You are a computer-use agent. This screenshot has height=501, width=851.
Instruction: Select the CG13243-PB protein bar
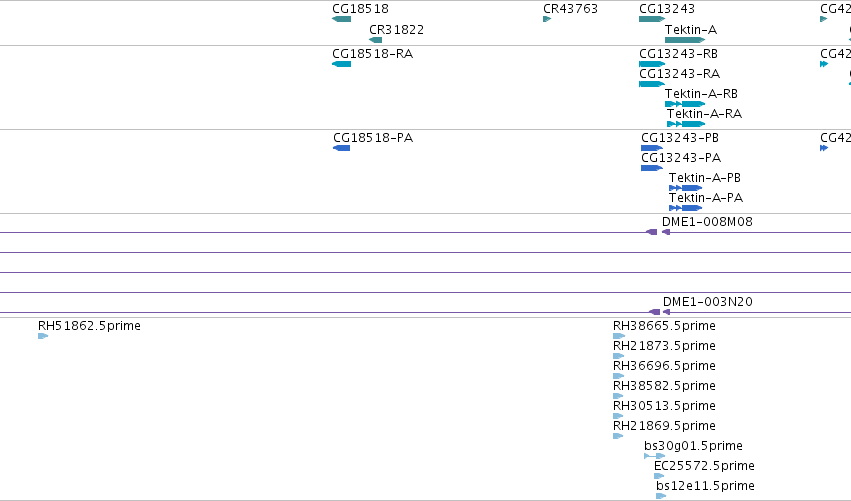point(652,148)
